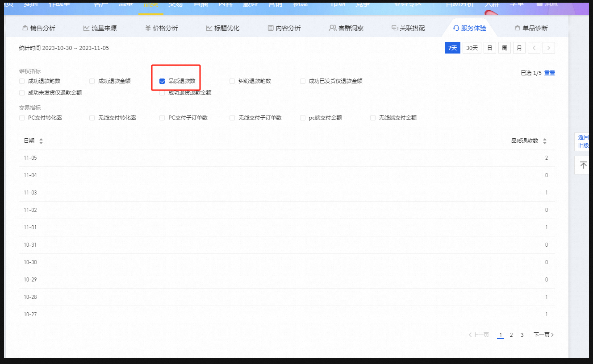
Task: Click the back-to-top arrow icon
Action: click(583, 165)
